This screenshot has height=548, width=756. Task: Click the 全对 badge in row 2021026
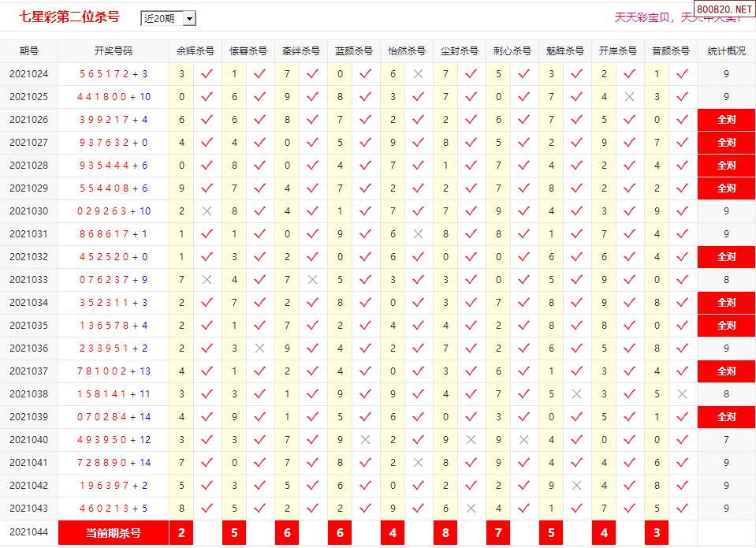click(x=726, y=120)
